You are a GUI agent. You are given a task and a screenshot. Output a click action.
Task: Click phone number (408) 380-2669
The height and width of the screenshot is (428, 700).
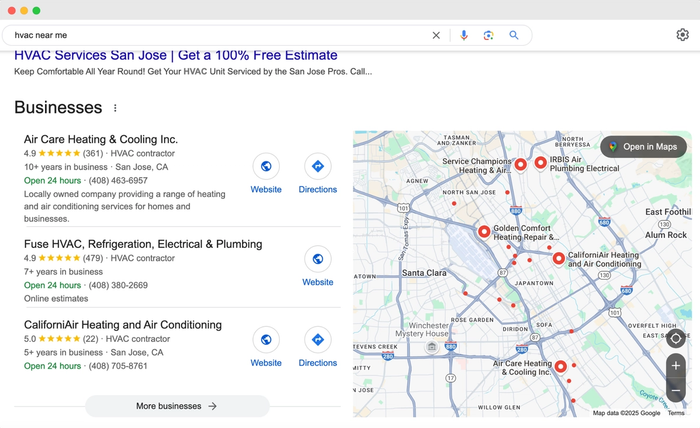click(x=118, y=285)
